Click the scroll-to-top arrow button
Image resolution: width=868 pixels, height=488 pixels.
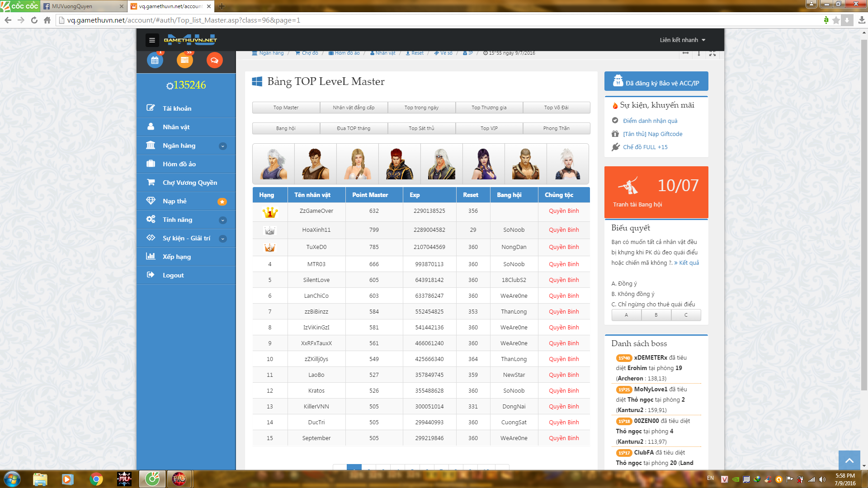point(849,460)
